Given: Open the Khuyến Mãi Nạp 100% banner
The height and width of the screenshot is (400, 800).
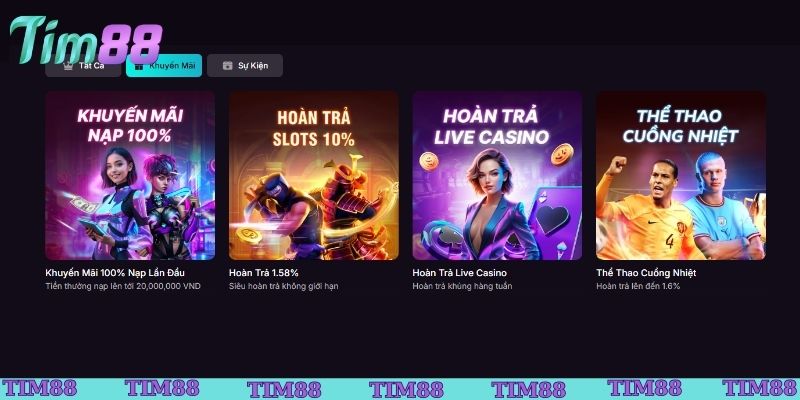Looking at the screenshot, I should pos(130,176).
